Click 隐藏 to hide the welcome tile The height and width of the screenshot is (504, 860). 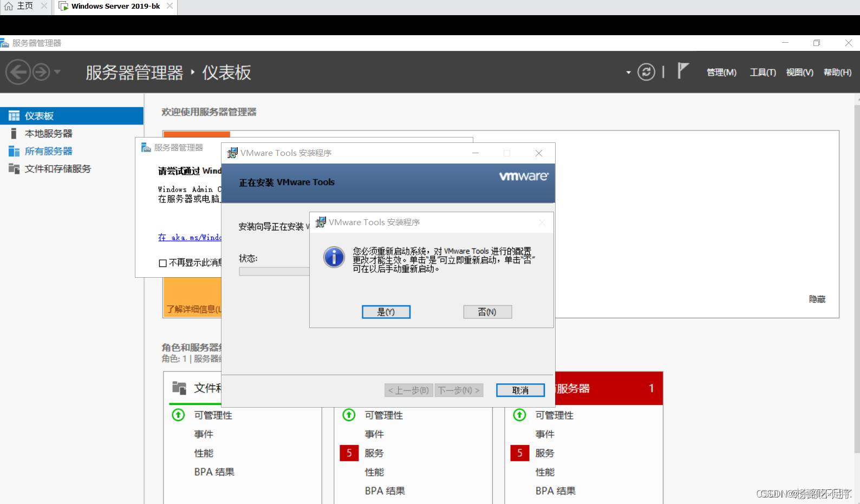click(x=817, y=299)
